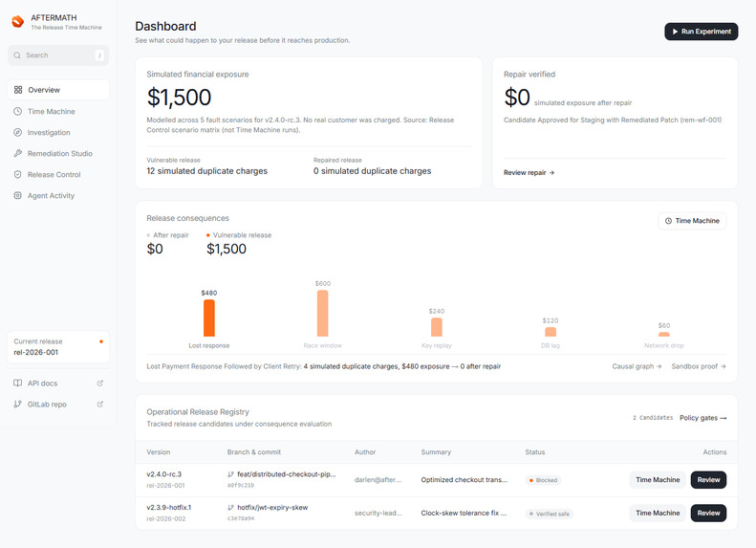Click external-link icon beside GitLab repo
Image resolution: width=756 pixels, height=548 pixels.
point(99,405)
